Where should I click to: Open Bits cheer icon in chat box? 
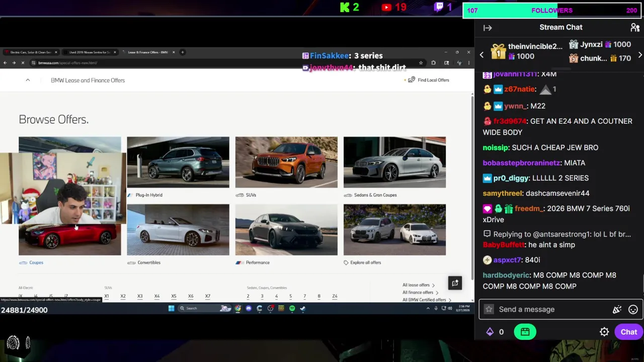617,310
